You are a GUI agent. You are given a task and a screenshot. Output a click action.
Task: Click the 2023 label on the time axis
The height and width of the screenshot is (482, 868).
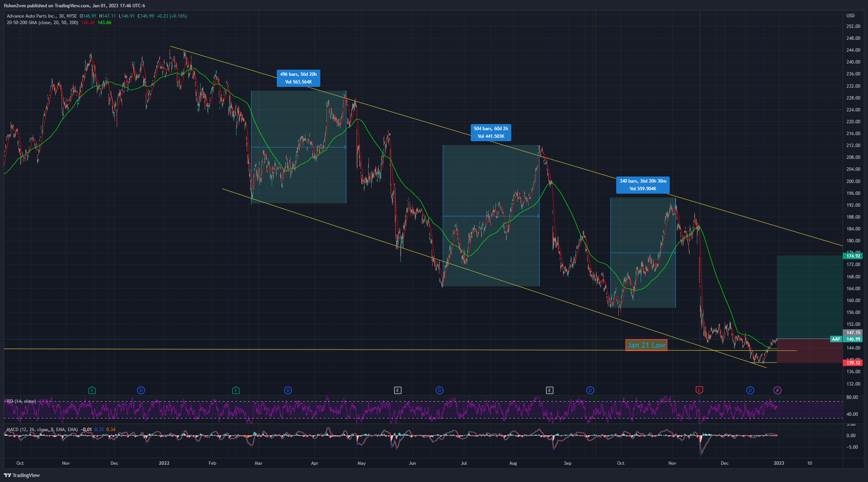click(779, 463)
